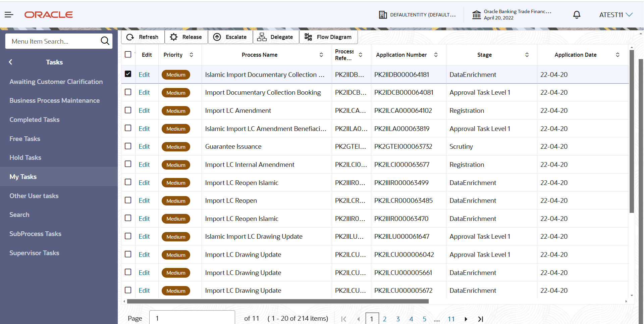Click the page number input field
The image size is (644, 324).
pyautogui.click(x=192, y=319)
